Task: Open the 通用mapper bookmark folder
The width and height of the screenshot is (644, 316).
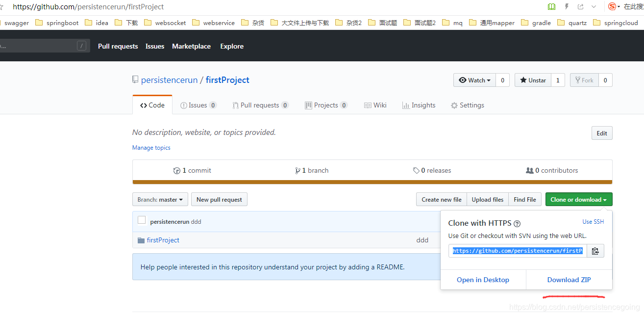Action: coord(492,23)
